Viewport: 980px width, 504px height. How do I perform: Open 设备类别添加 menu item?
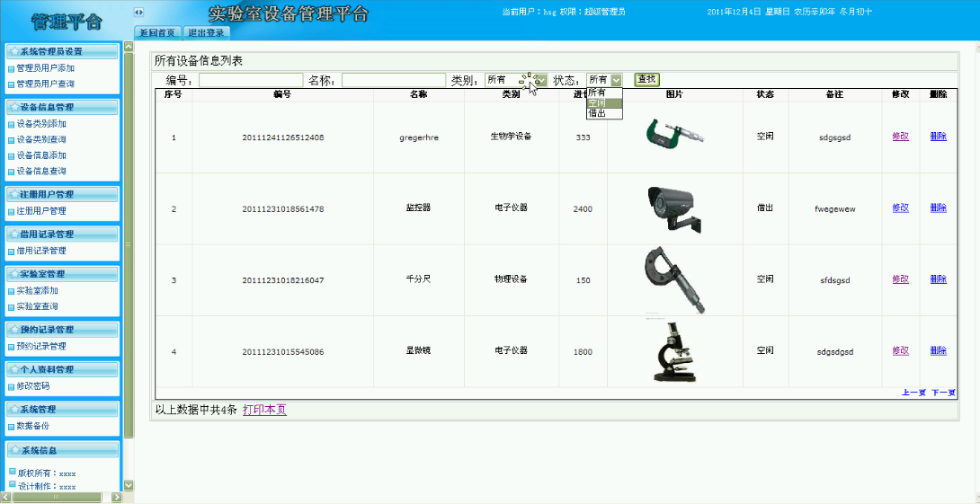pos(41,124)
